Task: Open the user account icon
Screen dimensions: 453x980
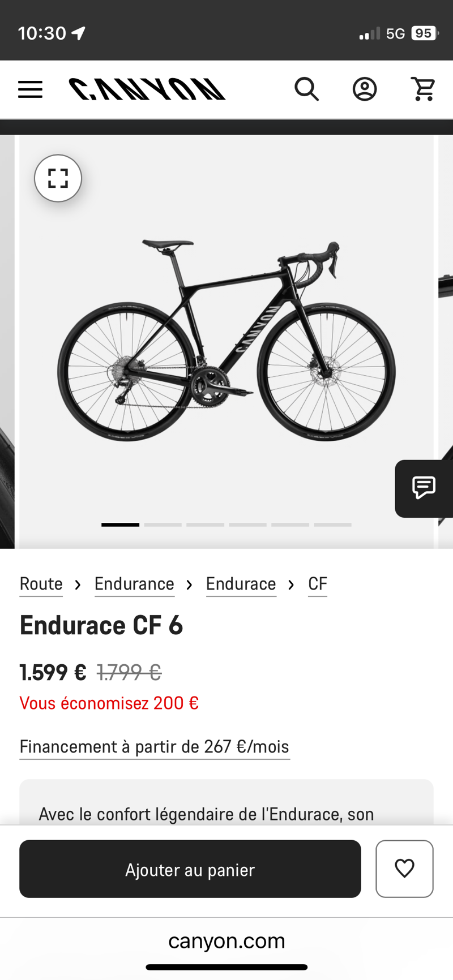Action: click(365, 89)
